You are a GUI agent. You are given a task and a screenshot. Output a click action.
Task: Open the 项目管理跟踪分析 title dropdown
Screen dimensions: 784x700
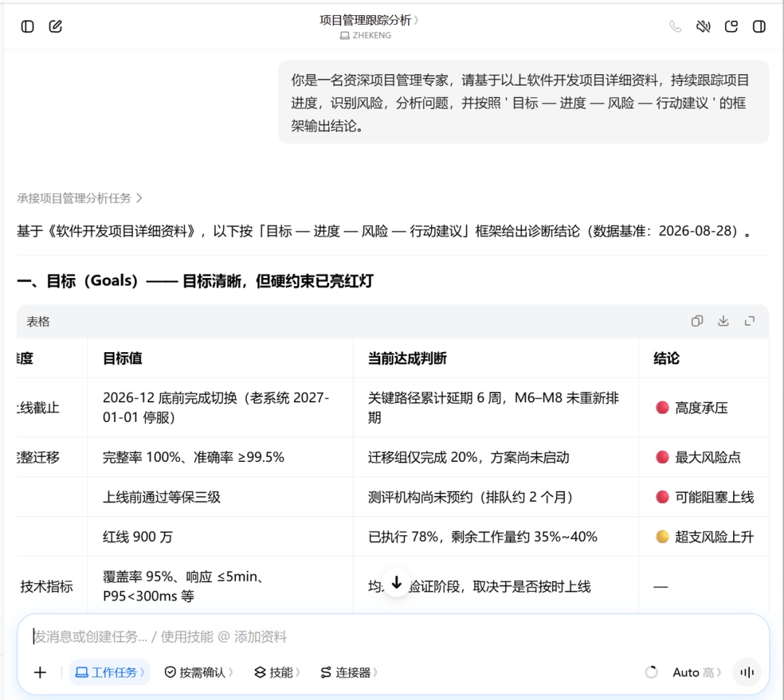tap(369, 20)
